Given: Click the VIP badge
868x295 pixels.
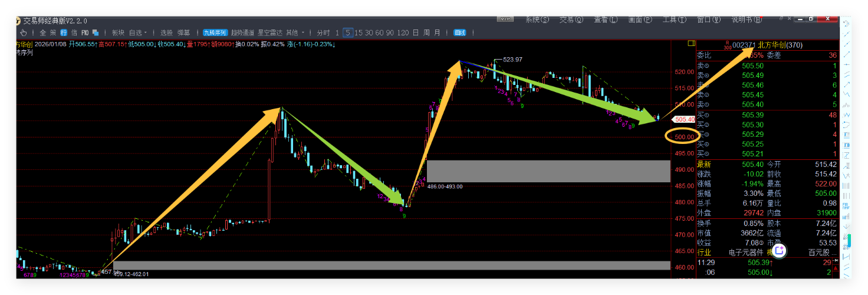Looking at the screenshot, I should 505,19.
